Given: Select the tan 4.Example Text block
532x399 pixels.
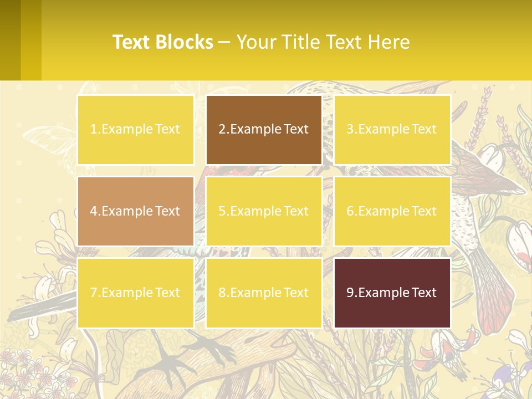Looking at the screenshot, I should [x=135, y=211].
